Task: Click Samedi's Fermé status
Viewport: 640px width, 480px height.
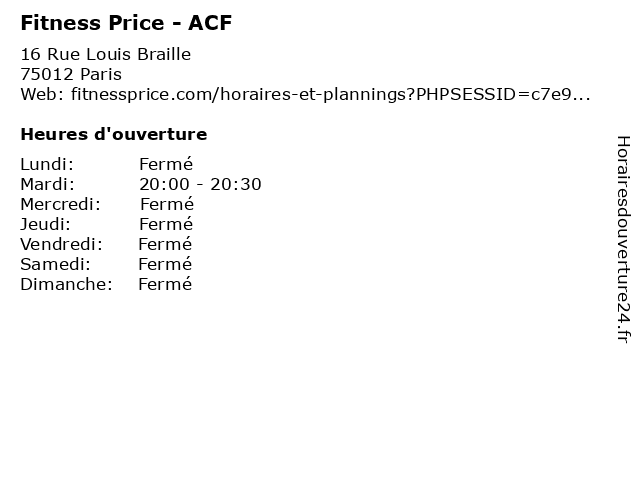Action: (165, 264)
